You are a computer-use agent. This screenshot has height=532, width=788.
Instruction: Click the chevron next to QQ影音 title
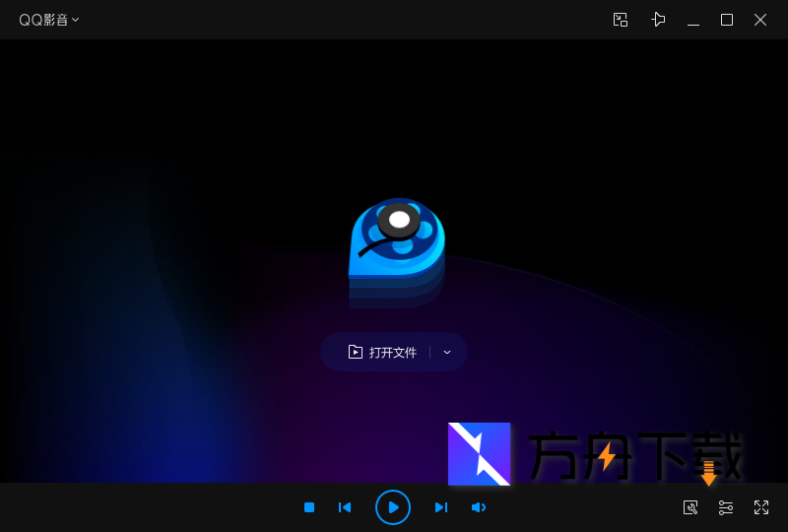click(76, 20)
